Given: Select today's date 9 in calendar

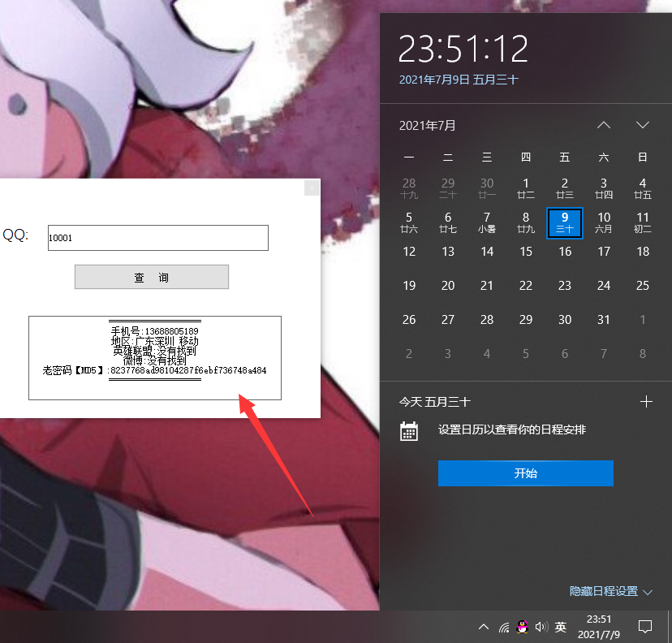Looking at the screenshot, I should click(x=565, y=223).
